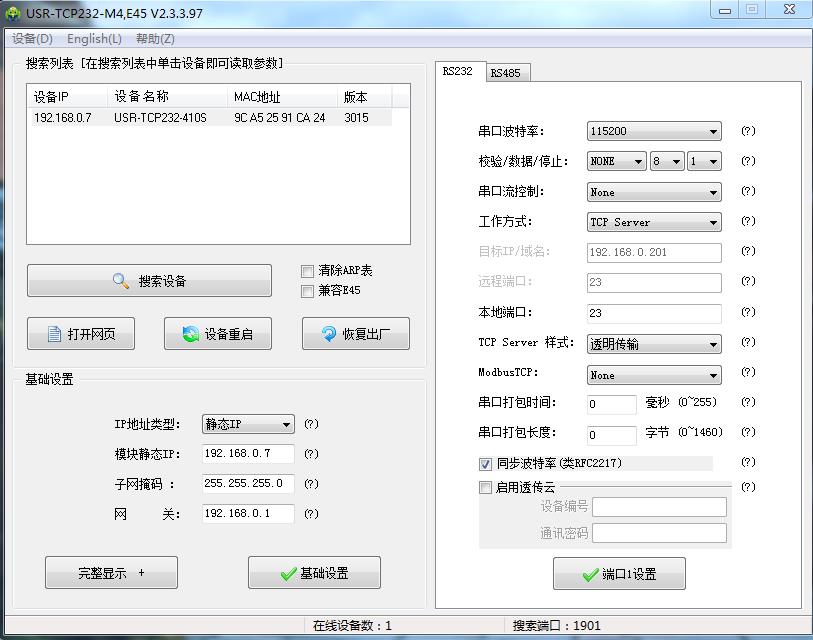
Task: Enable the 清除ARP表 checkbox
Action: [308, 271]
